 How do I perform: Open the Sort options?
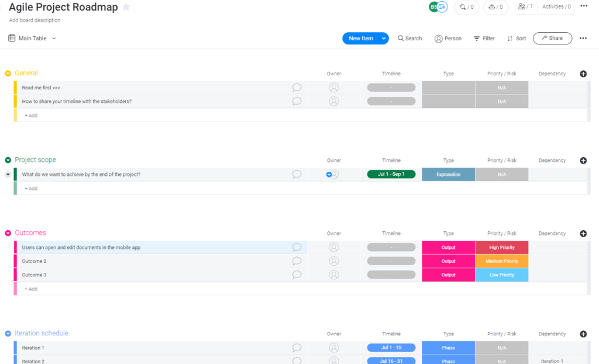tap(516, 38)
